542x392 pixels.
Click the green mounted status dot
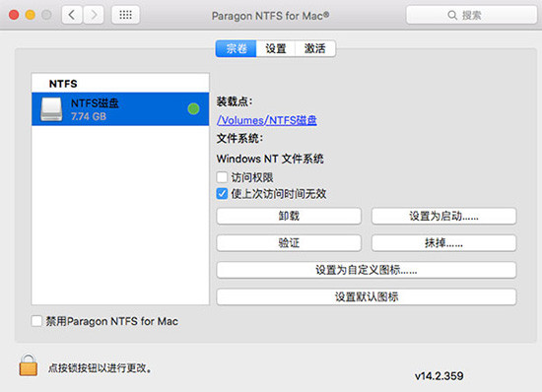tap(193, 108)
